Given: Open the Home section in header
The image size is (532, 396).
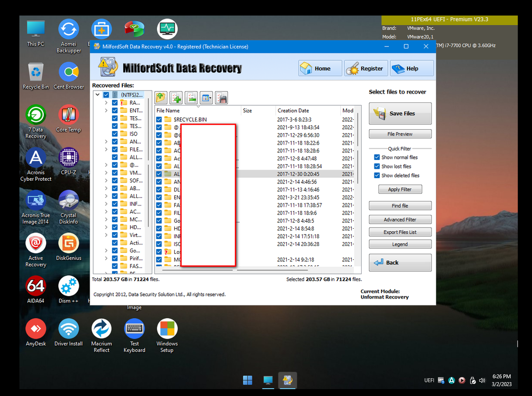Looking at the screenshot, I should (320, 68).
